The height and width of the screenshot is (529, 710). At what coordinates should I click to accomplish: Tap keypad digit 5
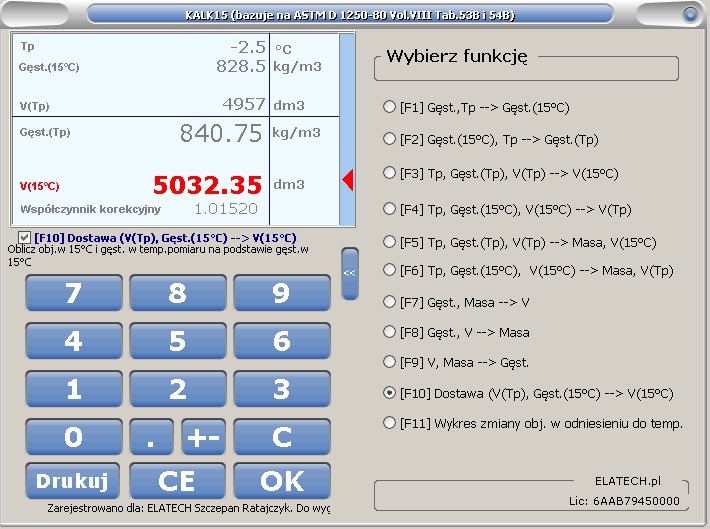(x=178, y=341)
